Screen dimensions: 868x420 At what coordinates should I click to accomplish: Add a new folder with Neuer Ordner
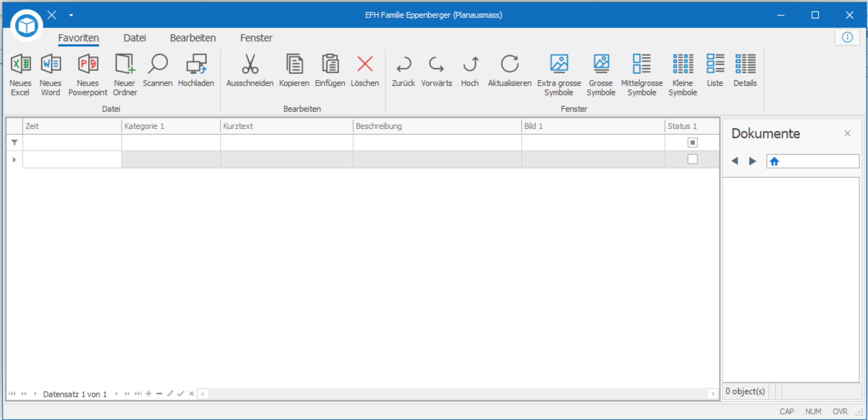[x=125, y=75]
